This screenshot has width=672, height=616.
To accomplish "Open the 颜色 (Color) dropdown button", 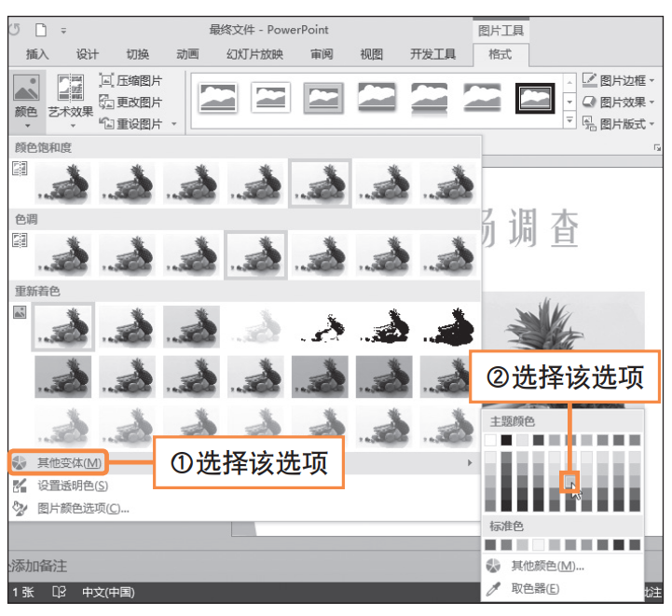I will tap(27, 101).
